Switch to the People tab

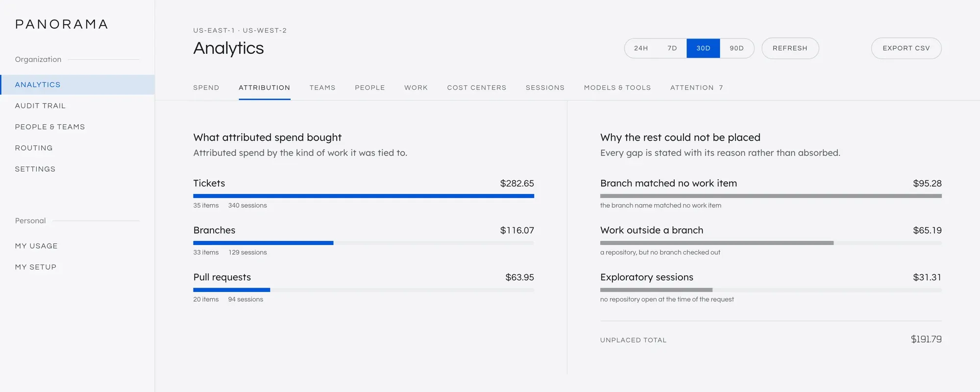[370, 88]
